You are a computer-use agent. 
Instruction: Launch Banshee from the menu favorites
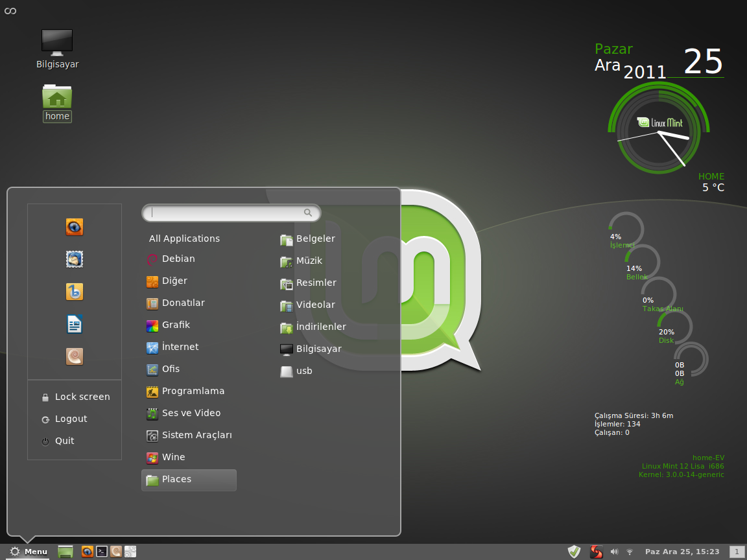[75, 292]
